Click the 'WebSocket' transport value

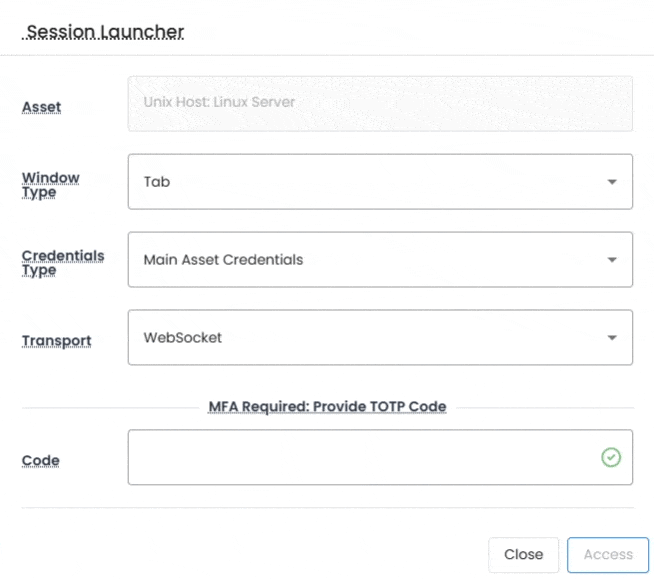(183, 338)
